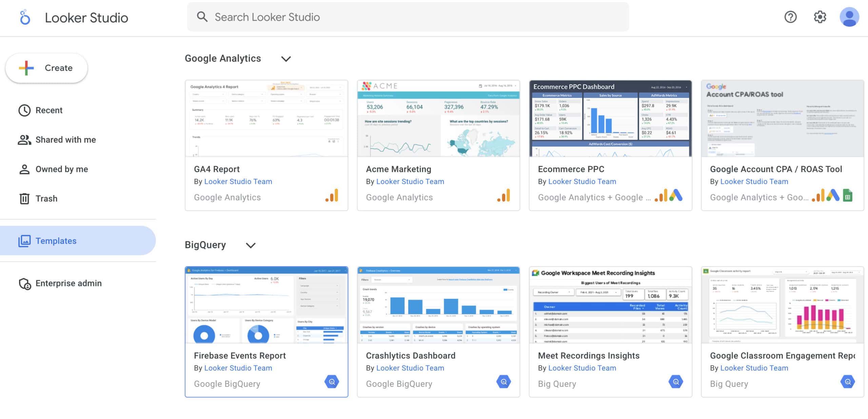Image resolution: width=868 pixels, height=419 pixels.
Task: Click the search magnifier icon
Action: pyautogui.click(x=202, y=17)
